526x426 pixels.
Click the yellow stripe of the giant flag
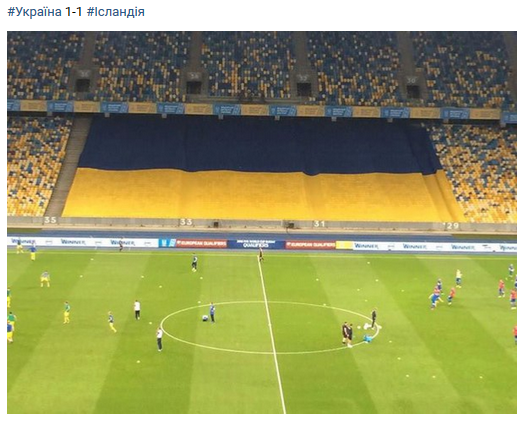(258, 196)
